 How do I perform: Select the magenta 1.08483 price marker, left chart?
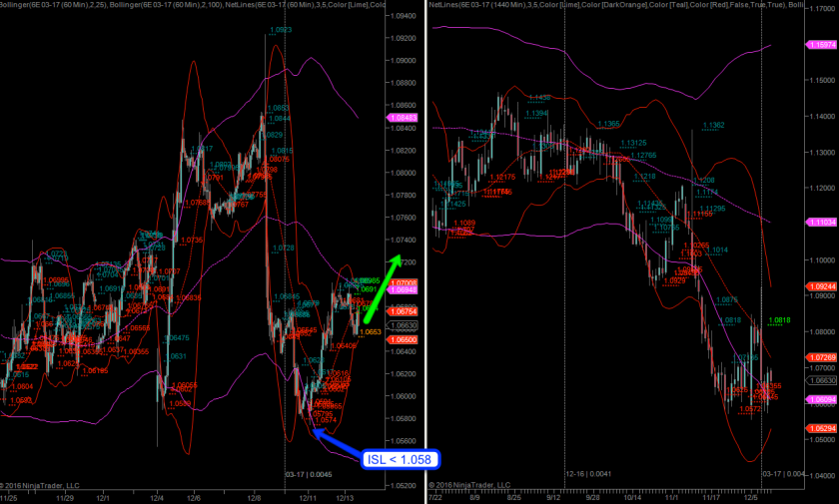404,118
